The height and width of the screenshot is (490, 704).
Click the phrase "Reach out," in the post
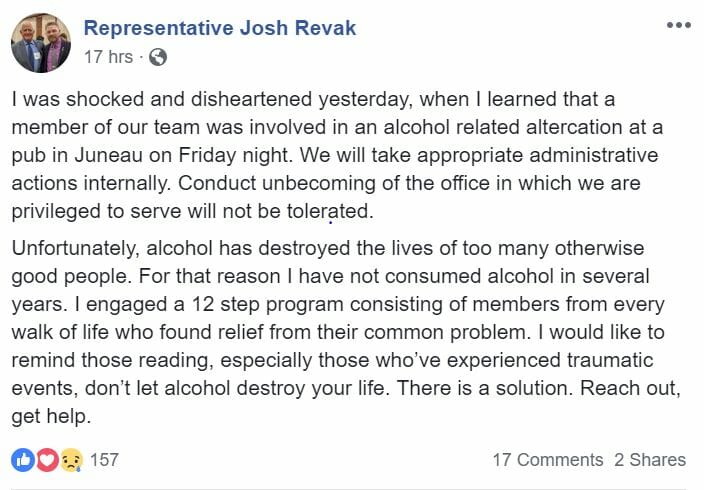point(631,388)
